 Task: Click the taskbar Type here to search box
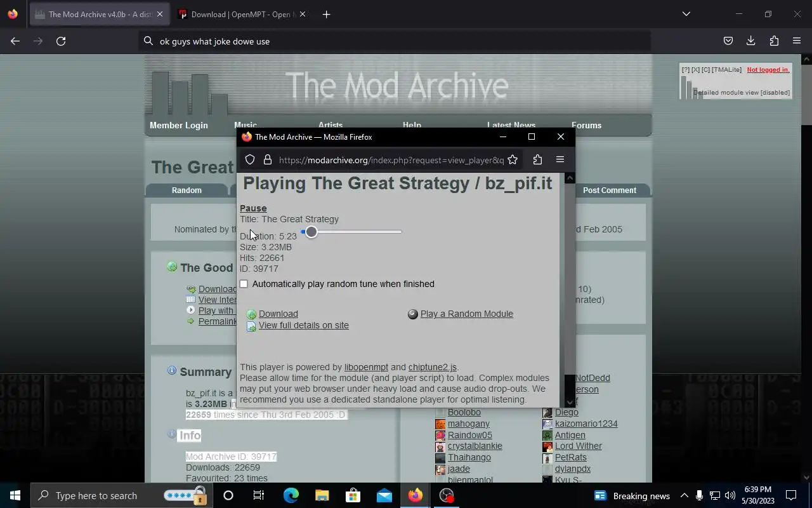point(121,495)
